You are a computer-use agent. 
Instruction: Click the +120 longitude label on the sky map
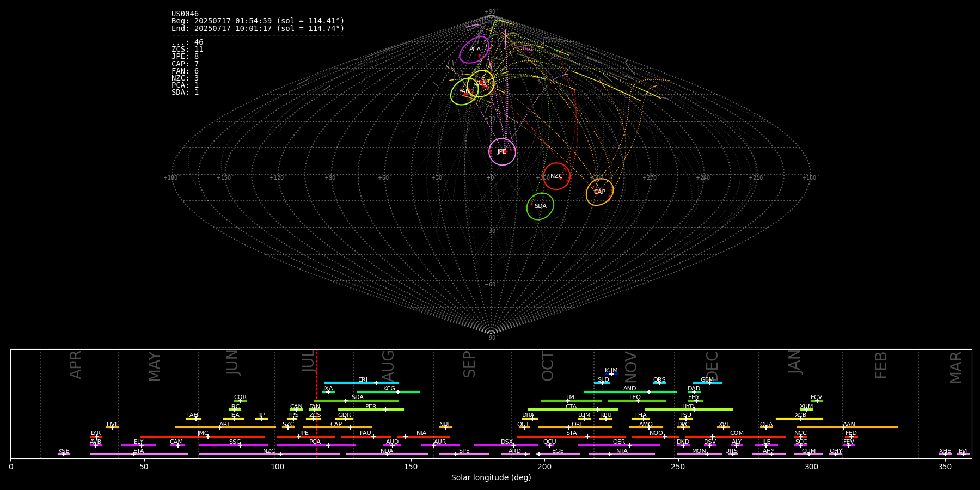click(277, 177)
